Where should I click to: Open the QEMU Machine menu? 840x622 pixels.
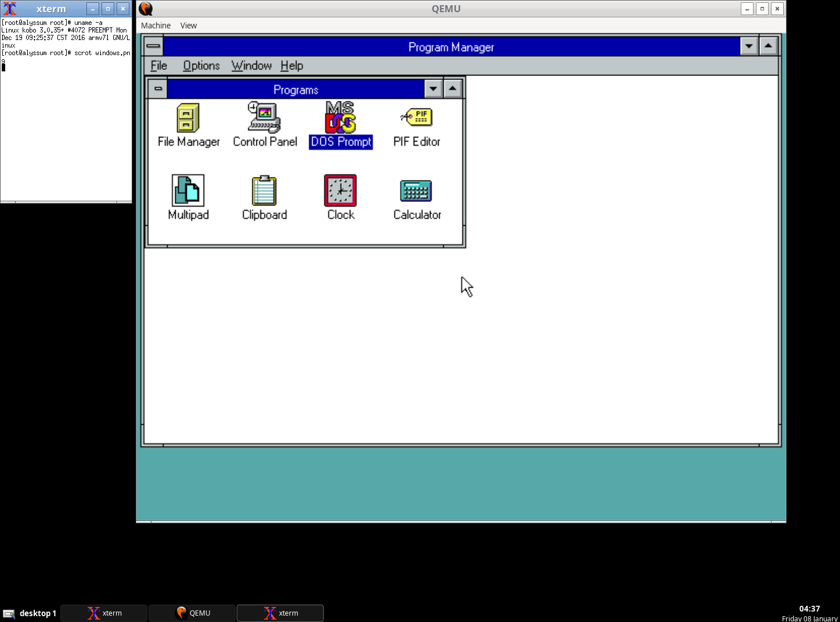pyautogui.click(x=155, y=26)
